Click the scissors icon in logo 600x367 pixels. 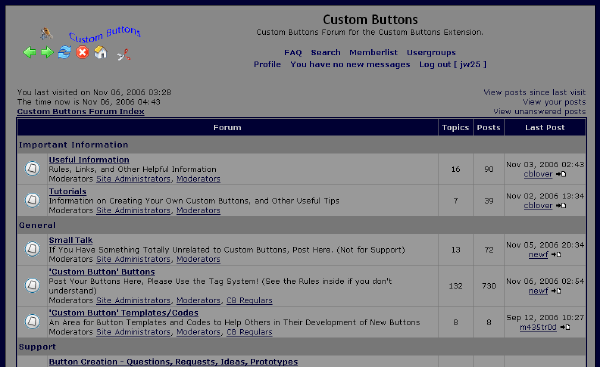click(124, 55)
